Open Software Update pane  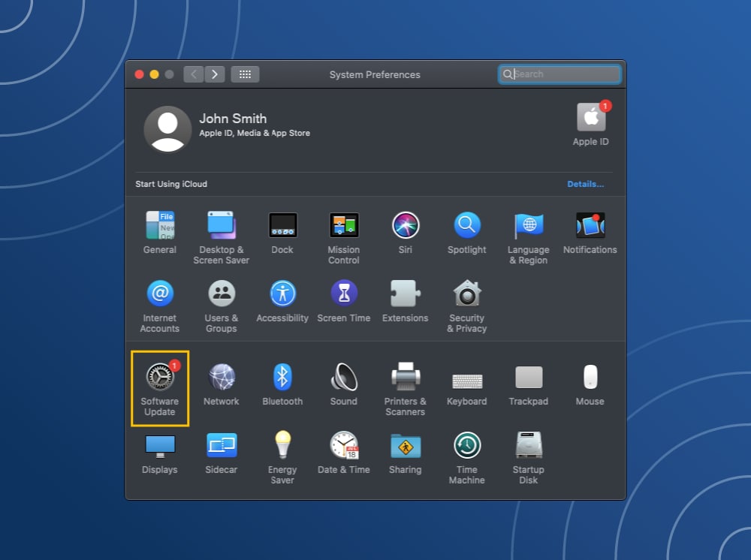[160, 389]
